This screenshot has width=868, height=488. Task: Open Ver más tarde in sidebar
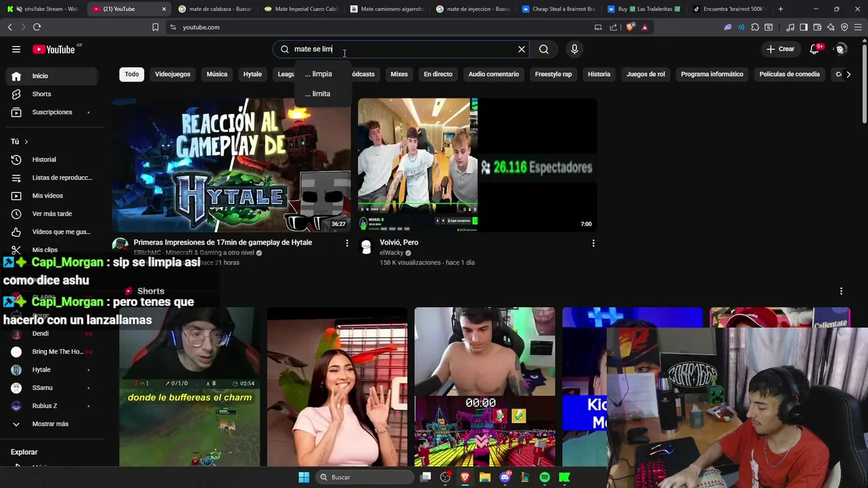pyautogui.click(x=52, y=213)
